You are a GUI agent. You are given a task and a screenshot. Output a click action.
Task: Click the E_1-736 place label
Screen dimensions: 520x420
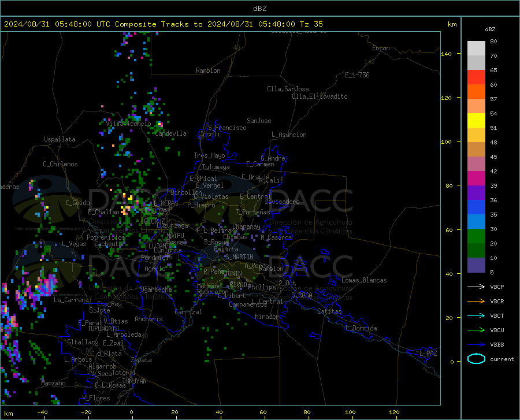357,75
